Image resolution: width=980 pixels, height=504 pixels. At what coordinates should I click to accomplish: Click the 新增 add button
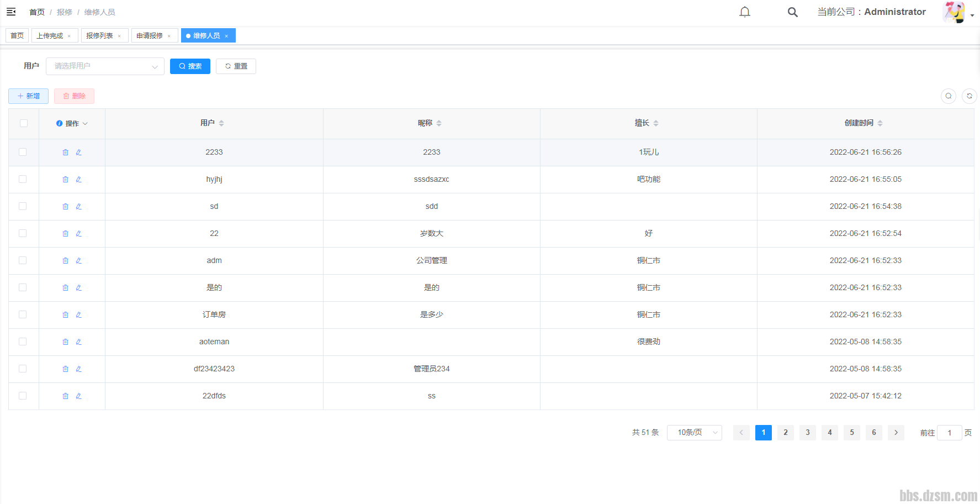29,96
